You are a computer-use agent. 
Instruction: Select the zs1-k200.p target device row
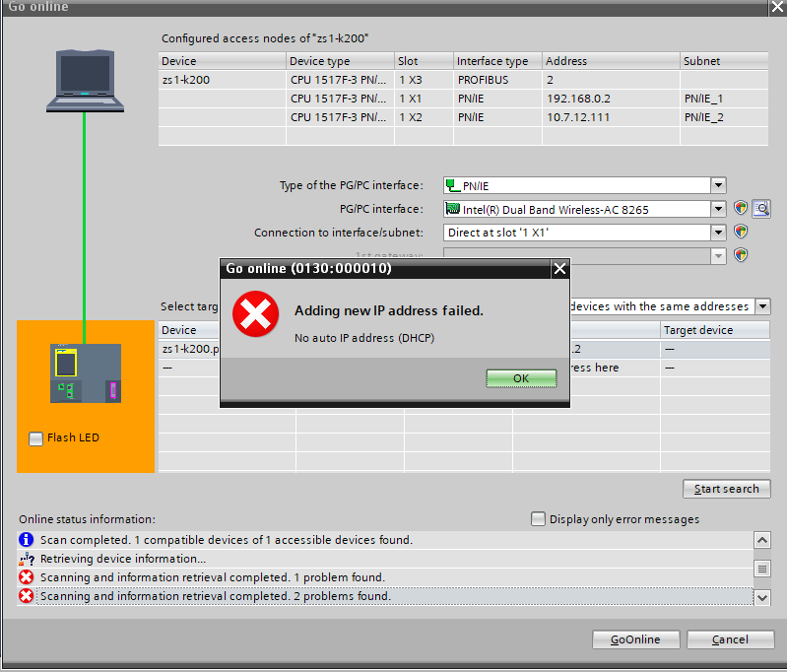pos(190,349)
